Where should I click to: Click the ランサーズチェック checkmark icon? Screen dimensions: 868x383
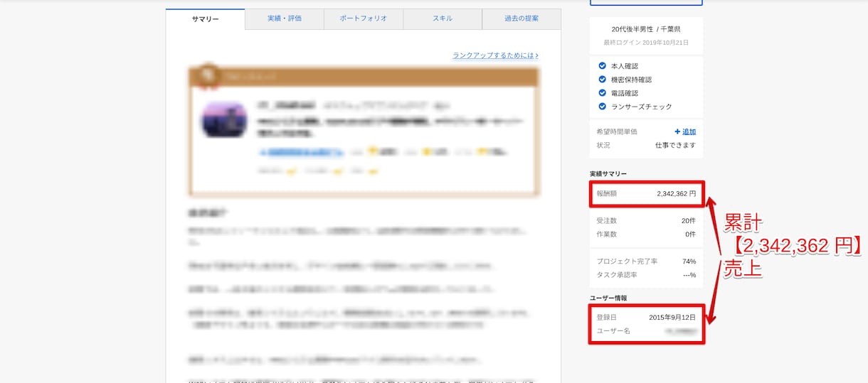pyautogui.click(x=603, y=107)
